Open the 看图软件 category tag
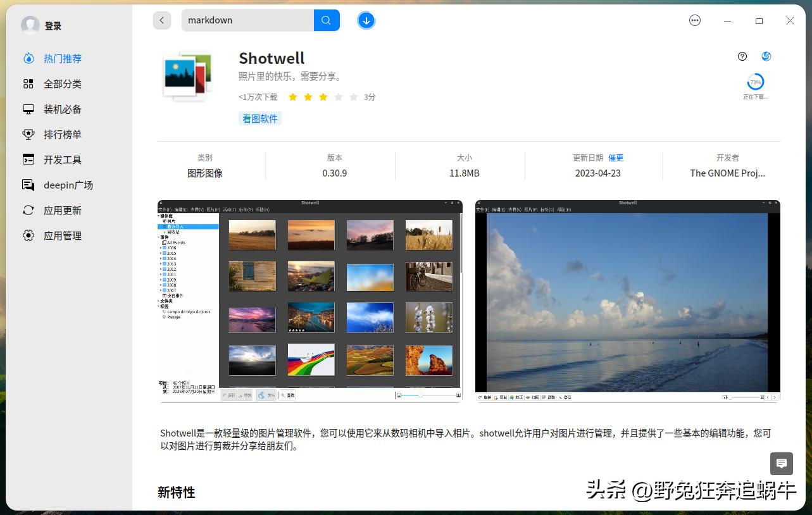Image resolution: width=812 pixels, height=515 pixels. pos(259,118)
